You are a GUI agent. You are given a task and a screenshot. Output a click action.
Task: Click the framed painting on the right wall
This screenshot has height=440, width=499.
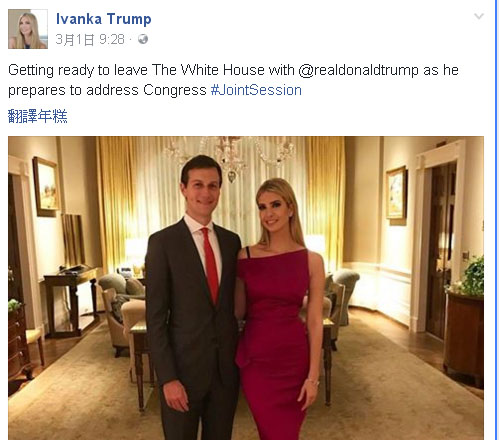tap(396, 195)
